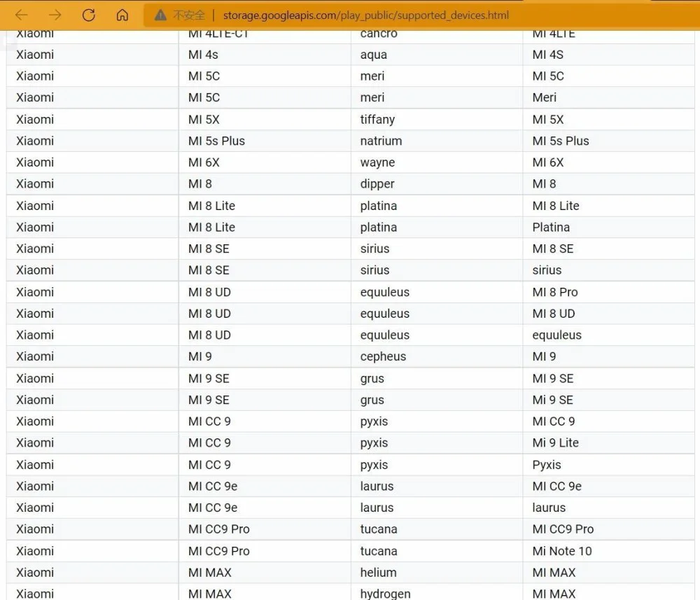Select the 'MI CC9 Pro' cell in last column
Screen dimensions: 700x600
point(608,529)
